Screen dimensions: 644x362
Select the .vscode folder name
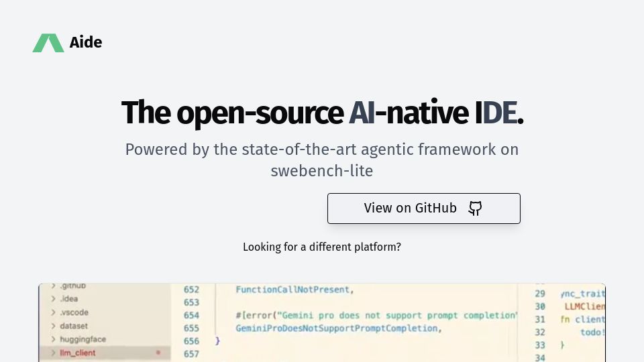pos(74,312)
